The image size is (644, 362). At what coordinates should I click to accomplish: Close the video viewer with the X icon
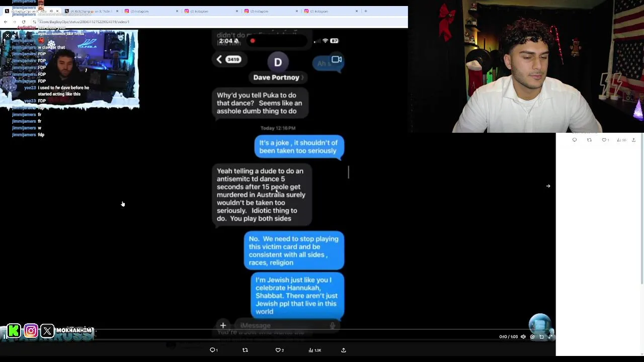pyautogui.click(x=8, y=36)
